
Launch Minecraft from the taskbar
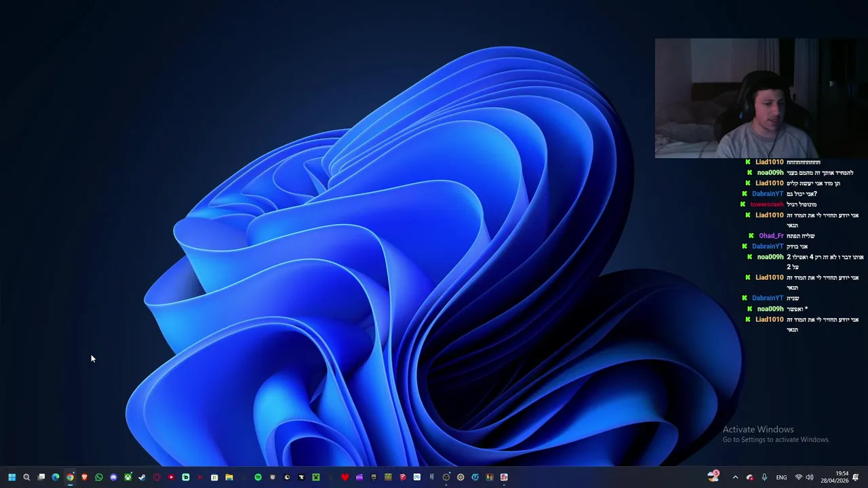316,477
